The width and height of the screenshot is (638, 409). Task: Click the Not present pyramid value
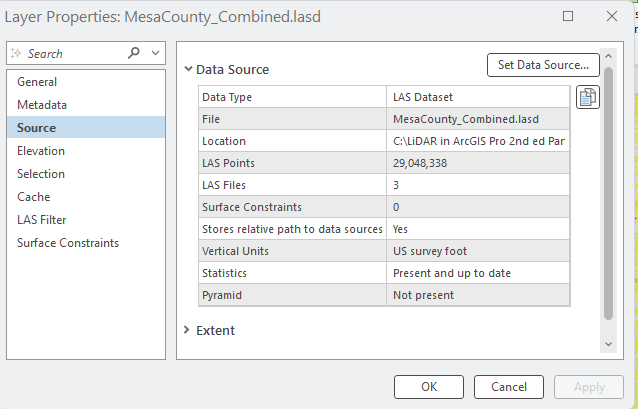(478, 295)
